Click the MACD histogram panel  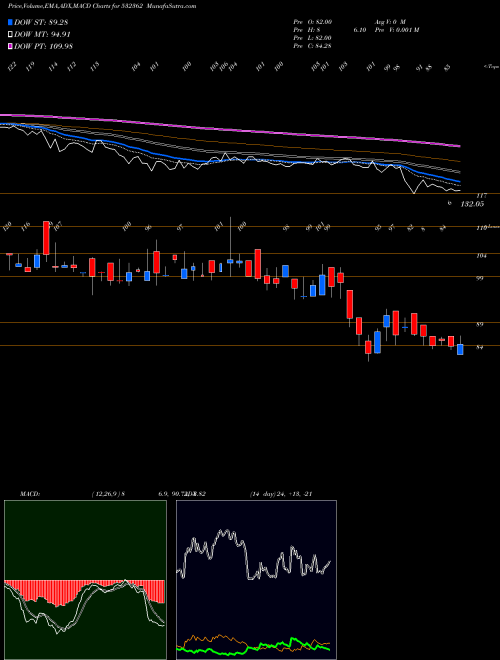point(85,580)
